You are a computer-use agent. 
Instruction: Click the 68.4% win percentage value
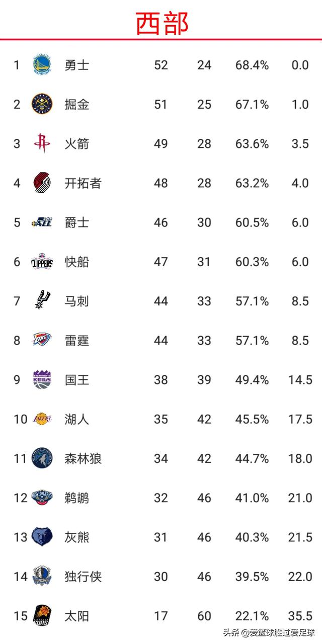point(252,65)
